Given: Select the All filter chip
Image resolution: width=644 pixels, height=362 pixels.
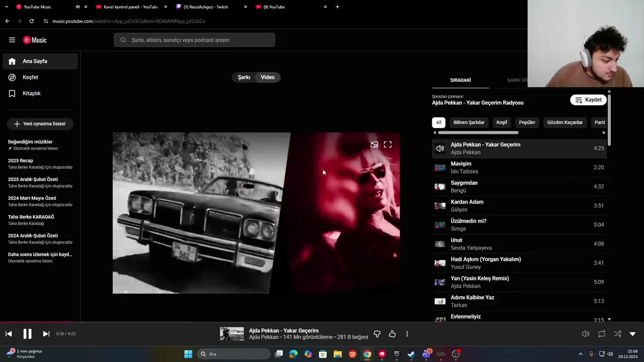Looking at the screenshot, I should click(x=439, y=122).
